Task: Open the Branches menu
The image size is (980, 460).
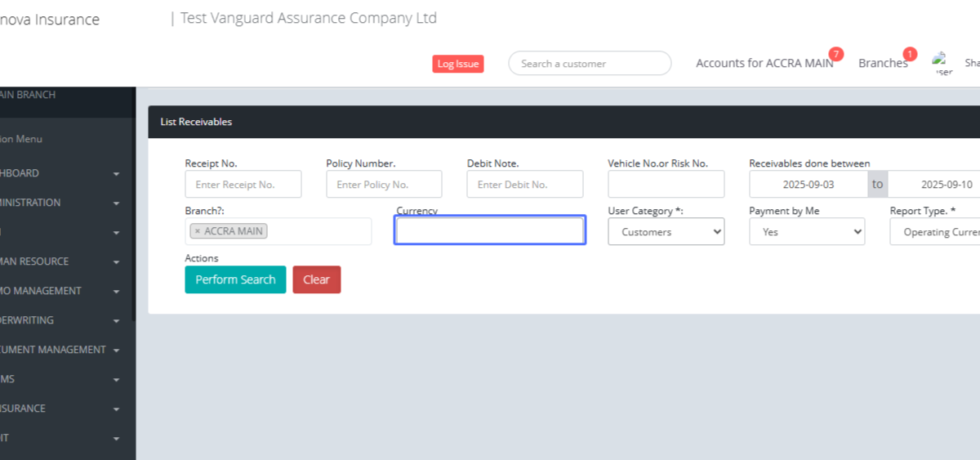Action: point(882,64)
